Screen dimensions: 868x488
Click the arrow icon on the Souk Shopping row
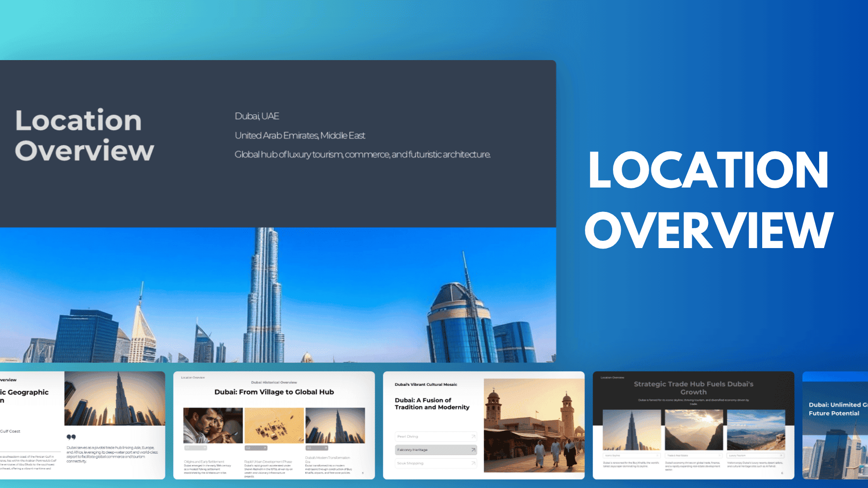[473, 463]
